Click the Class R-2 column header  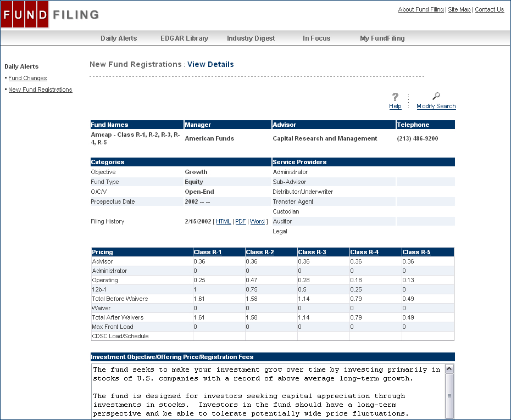click(260, 252)
